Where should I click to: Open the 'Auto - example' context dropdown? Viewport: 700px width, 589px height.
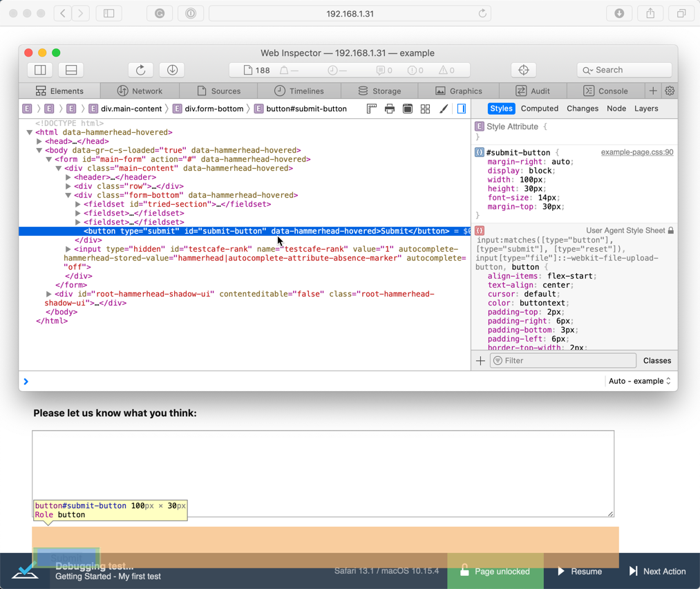(x=639, y=381)
